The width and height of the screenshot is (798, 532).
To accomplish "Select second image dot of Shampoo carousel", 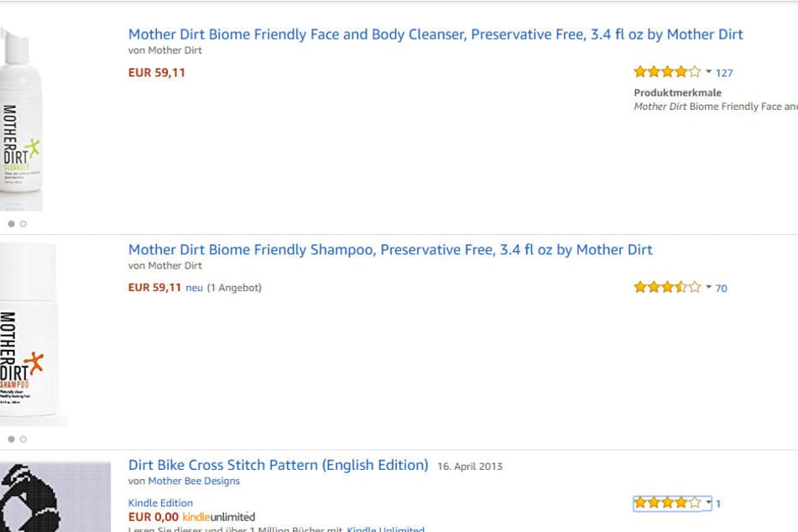I will pyautogui.click(x=23, y=440).
